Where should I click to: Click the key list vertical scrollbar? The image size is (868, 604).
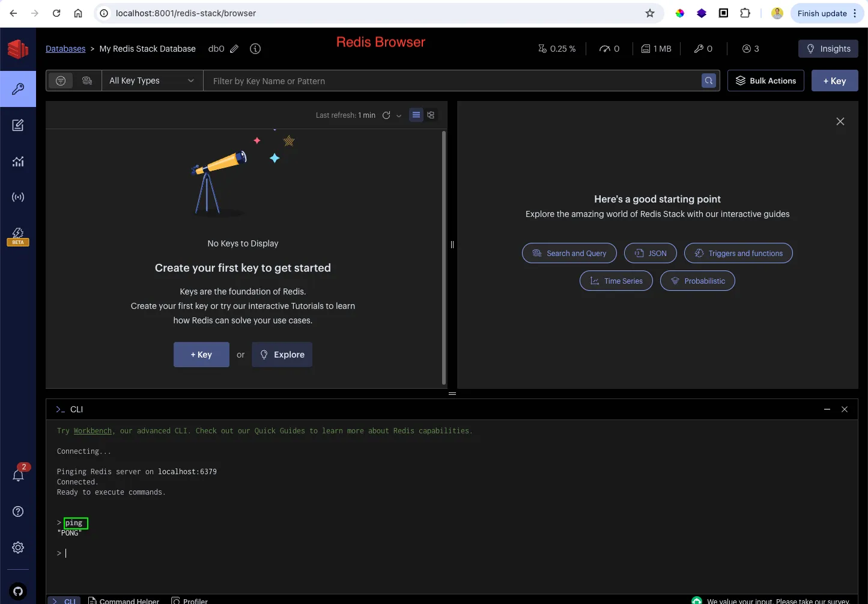(444, 257)
